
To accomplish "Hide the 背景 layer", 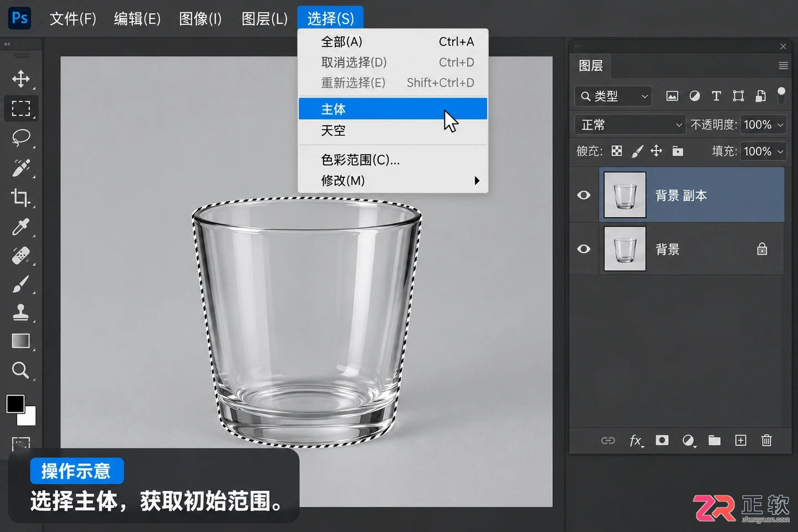I will click(584, 249).
